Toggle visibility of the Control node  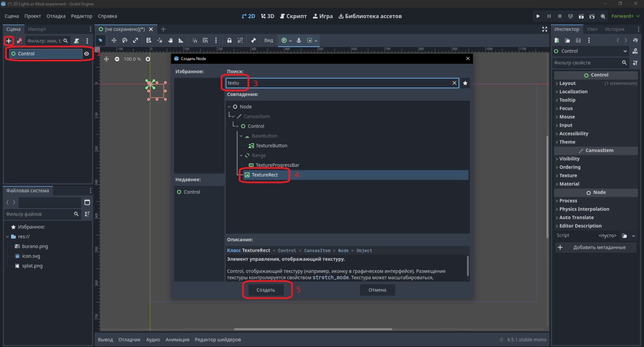click(86, 54)
